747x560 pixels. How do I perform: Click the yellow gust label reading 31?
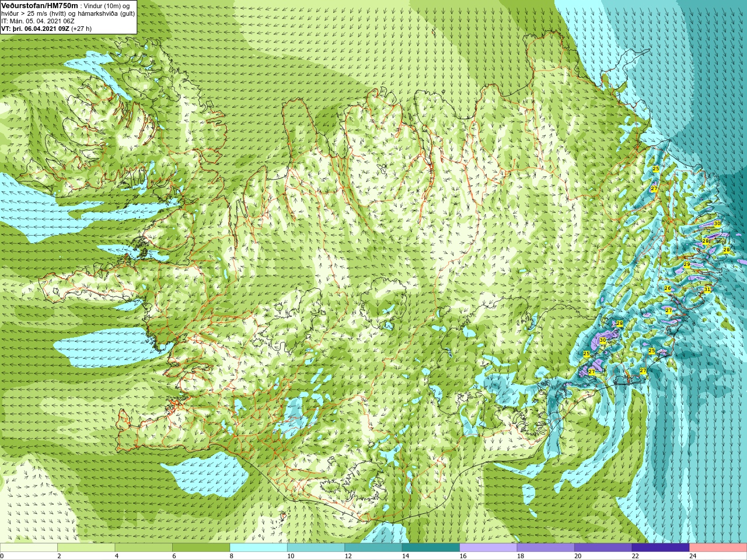(707, 289)
